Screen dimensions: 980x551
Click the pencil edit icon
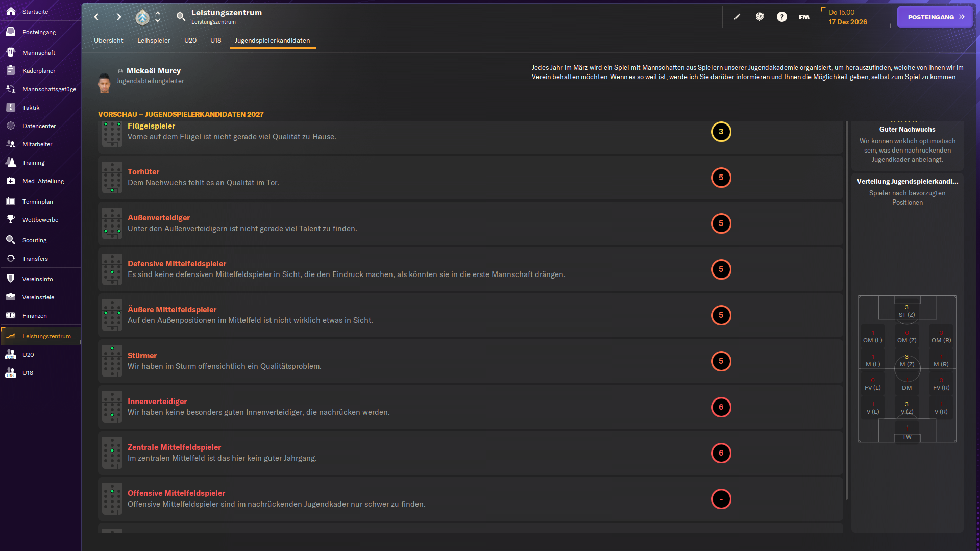tap(737, 17)
